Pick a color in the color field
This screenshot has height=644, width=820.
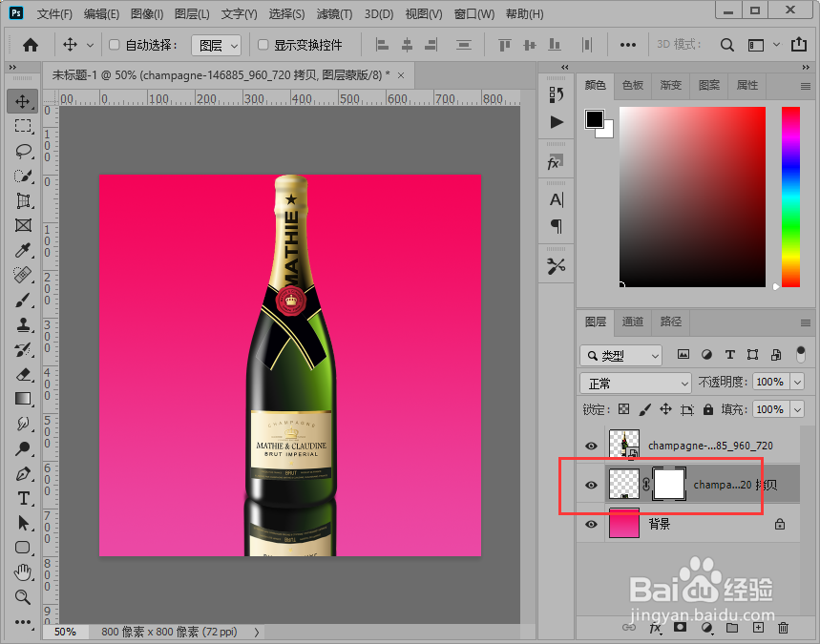692,197
